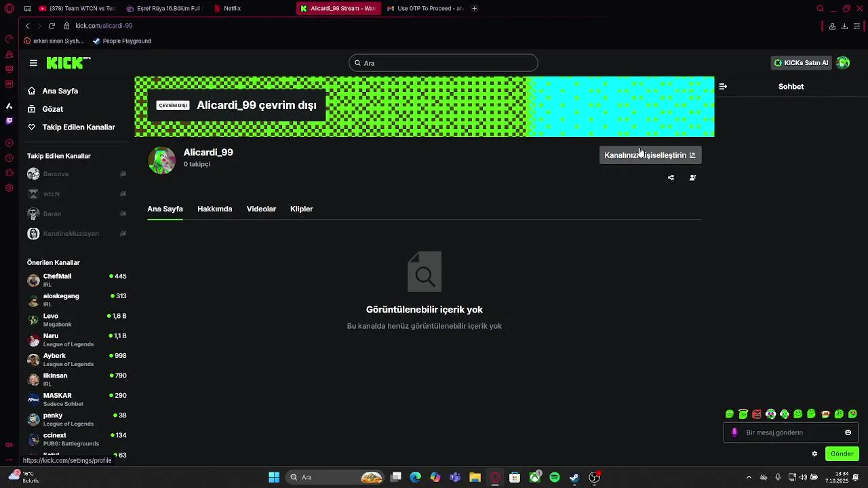Open the chat emoji picker
The image size is (868, 488).
coord(848,432)
